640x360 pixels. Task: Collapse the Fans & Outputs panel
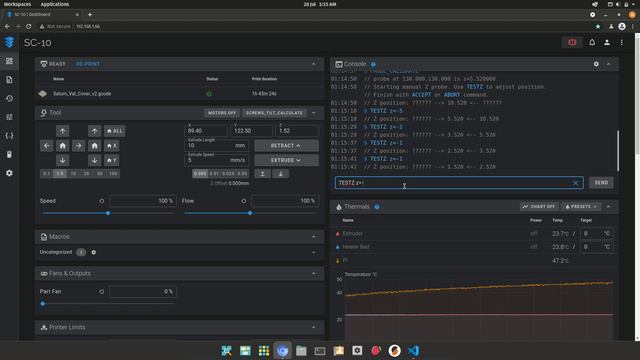pos(313,273)
